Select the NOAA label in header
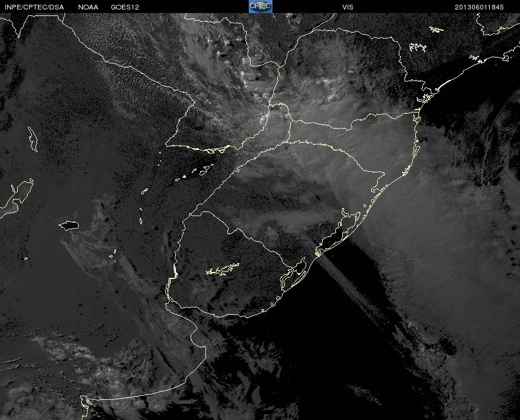 tap(88, 7)
